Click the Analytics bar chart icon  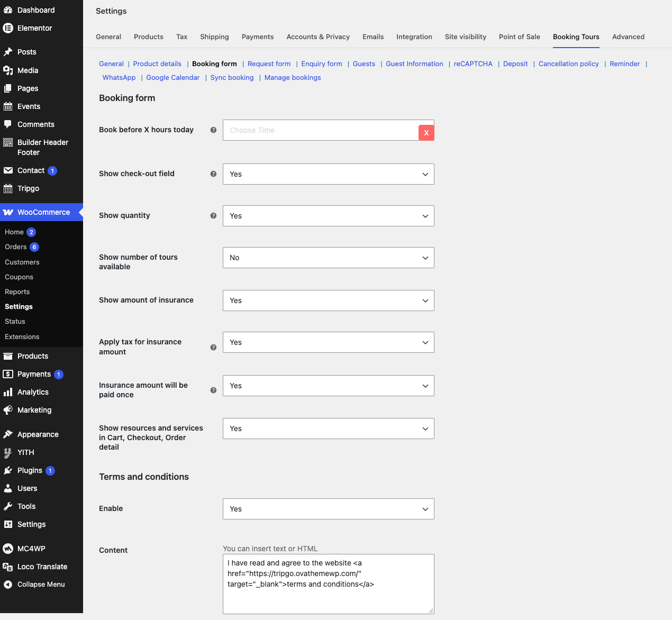click(8, 392)
